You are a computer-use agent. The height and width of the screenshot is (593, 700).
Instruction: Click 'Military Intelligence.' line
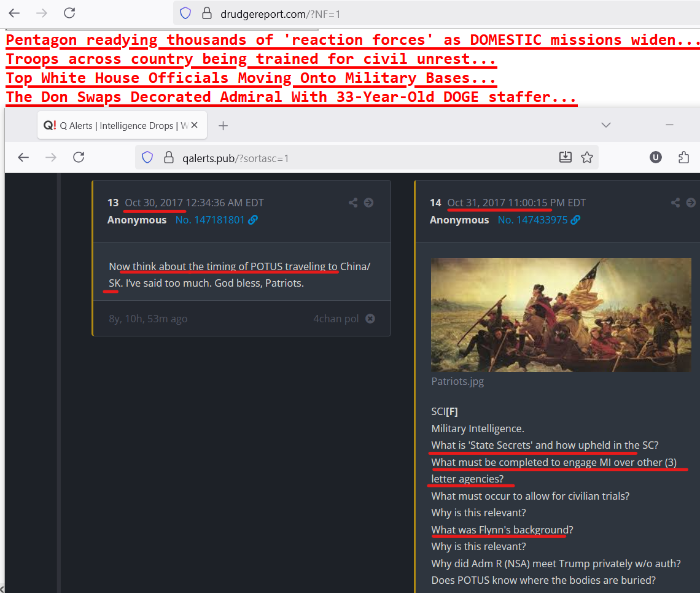point(478,428)
